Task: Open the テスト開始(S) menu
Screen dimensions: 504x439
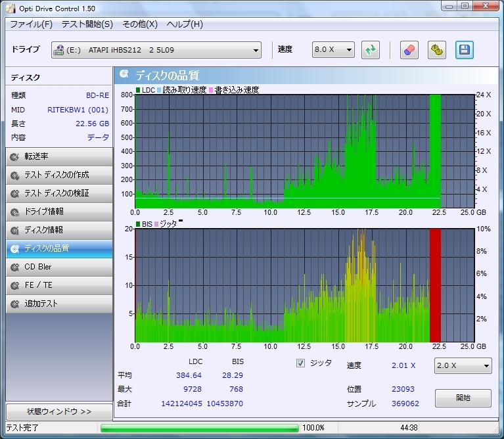Action: pos(87,24)
